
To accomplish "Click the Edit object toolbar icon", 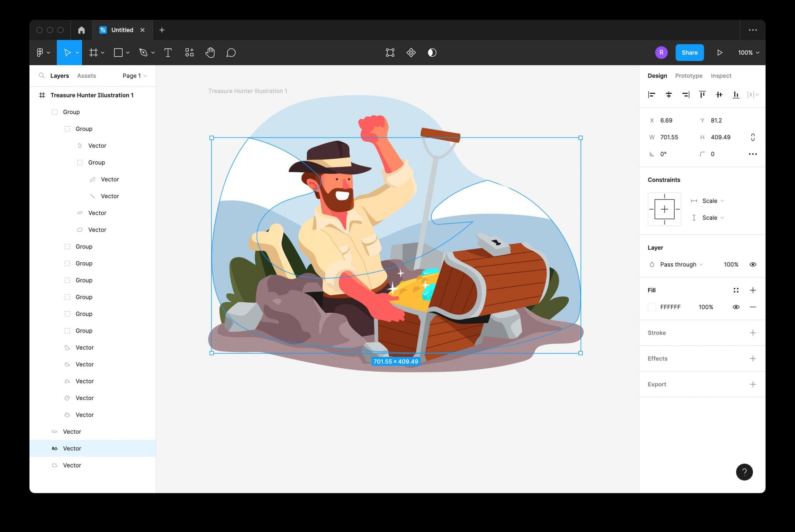I will (x=390, y=52).
